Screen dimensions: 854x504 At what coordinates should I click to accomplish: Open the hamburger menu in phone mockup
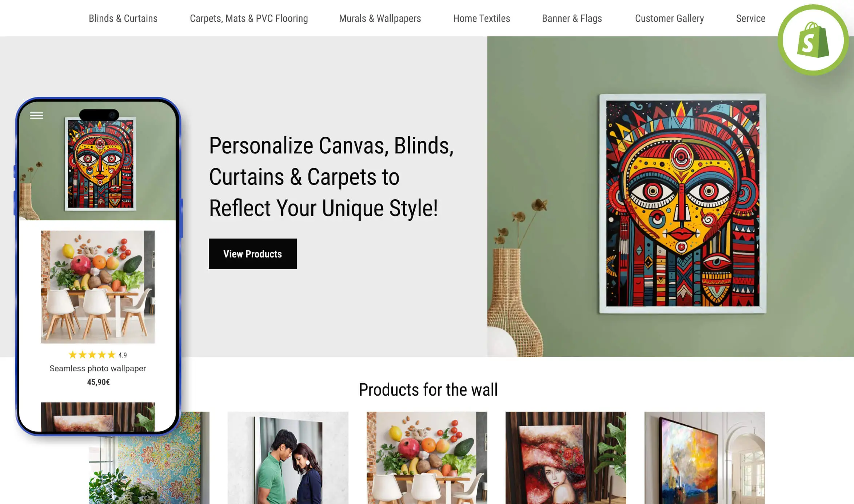click(x=36, y=116)
